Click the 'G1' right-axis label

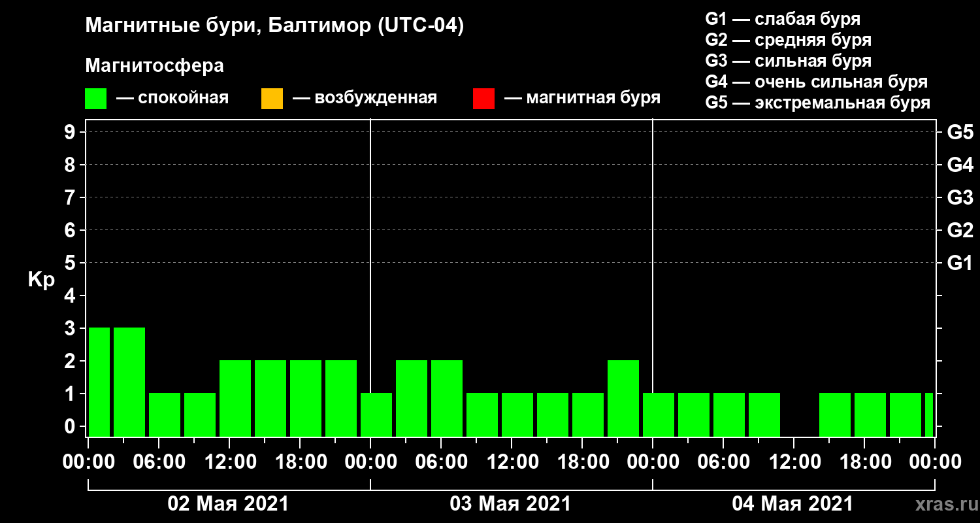click(x=960, y=263)
